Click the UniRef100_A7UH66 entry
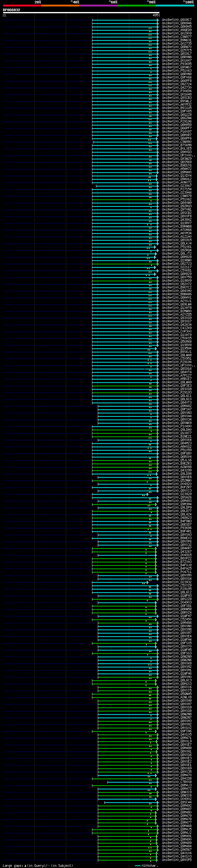 [176, 230]
